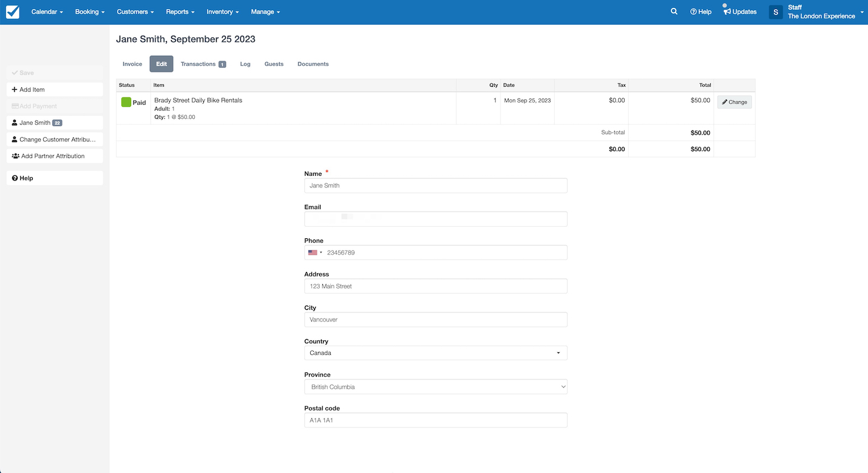Open the Transactions tab

[203, 64]
